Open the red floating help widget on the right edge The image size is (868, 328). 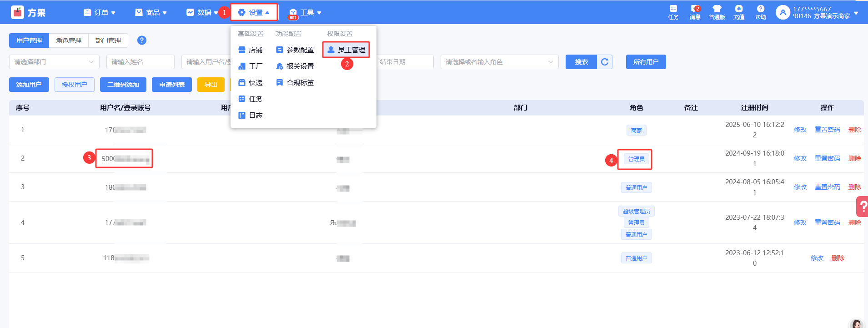[862, 207]
